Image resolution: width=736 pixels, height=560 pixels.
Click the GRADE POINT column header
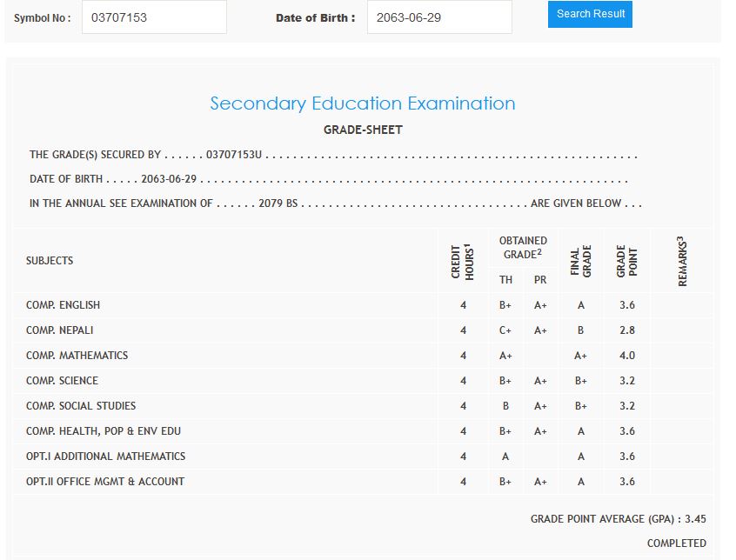click(x=627, y=261)
